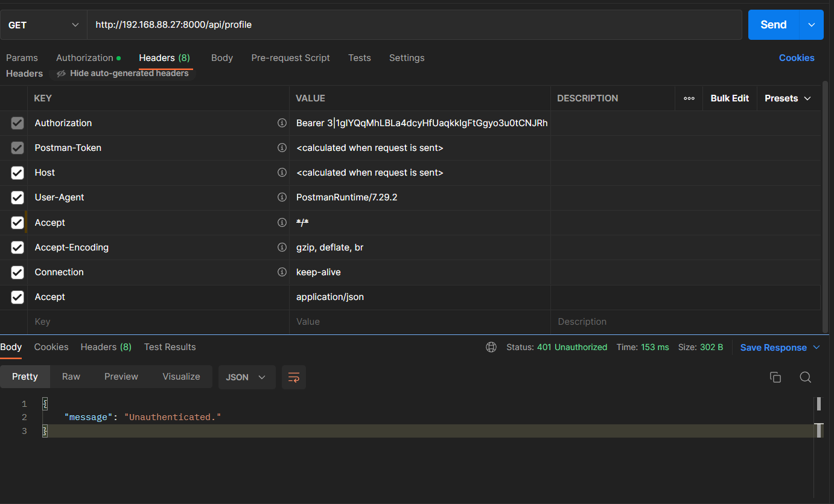Viewport: 834px width, 504px height.
Task: Uncheck the User-Agent header checkbox
Action: click(x=18, y=197)
